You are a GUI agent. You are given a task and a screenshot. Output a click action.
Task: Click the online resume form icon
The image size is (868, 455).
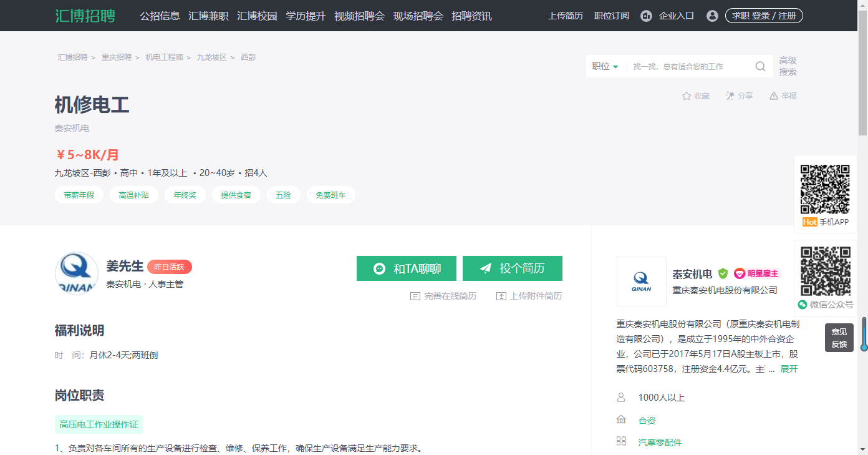pos(415,296)
